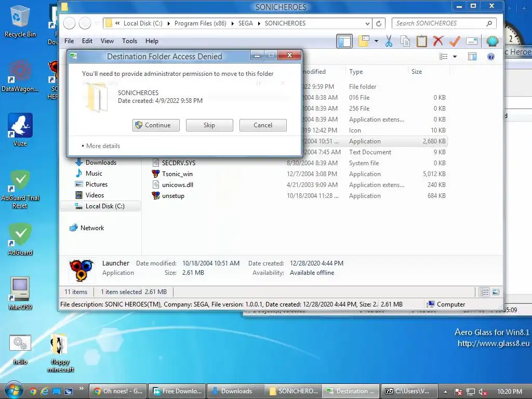Viewport: 532px width, 399px height.
Task: Open the Recycle Bin desktop icon
Action: (20, 21)
